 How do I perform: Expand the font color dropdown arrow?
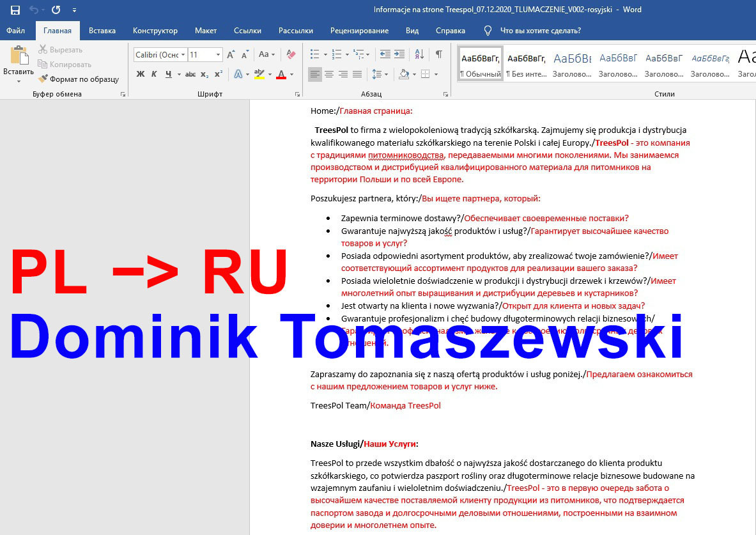[290, 75]
